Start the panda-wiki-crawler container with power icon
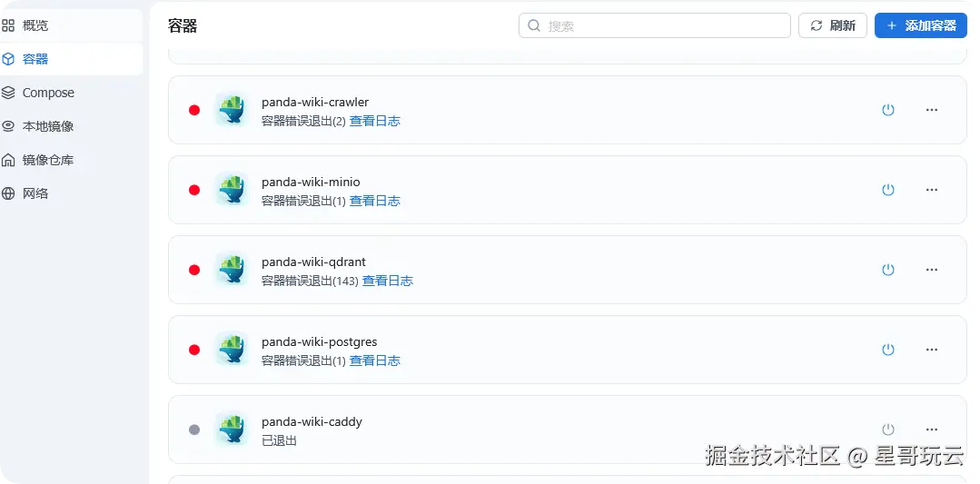 point(888,110)
